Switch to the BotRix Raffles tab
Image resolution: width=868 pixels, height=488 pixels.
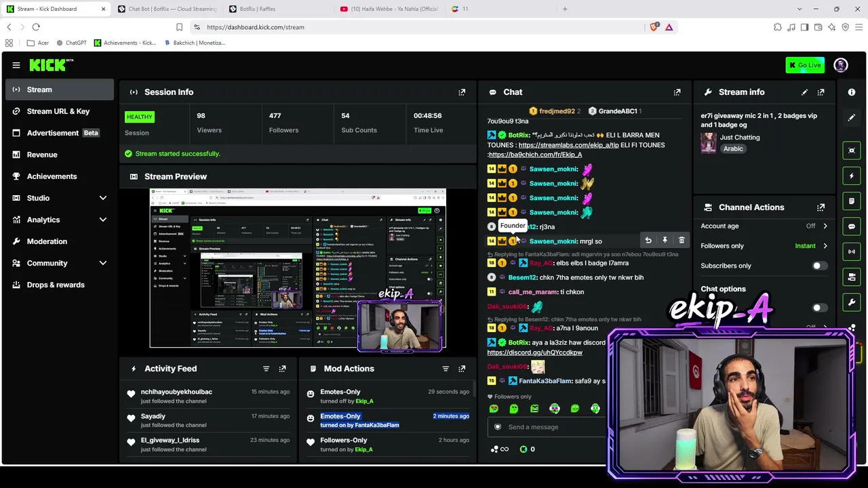click(278, 9)
